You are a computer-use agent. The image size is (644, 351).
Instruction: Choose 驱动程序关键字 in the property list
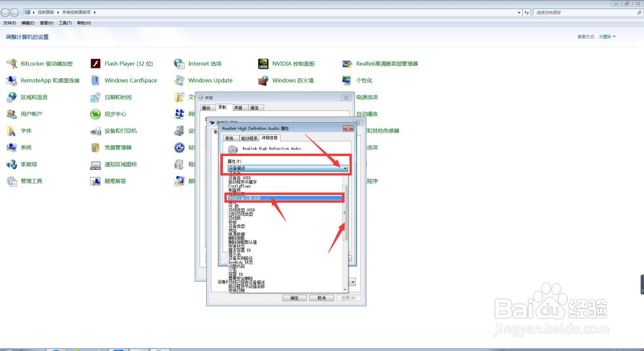tap(243, 182)
